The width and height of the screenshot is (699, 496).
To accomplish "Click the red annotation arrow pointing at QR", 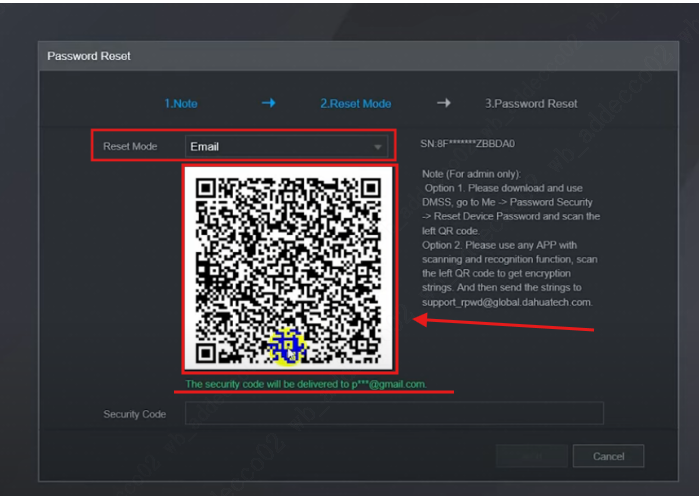I will click(x=504, y=324).
